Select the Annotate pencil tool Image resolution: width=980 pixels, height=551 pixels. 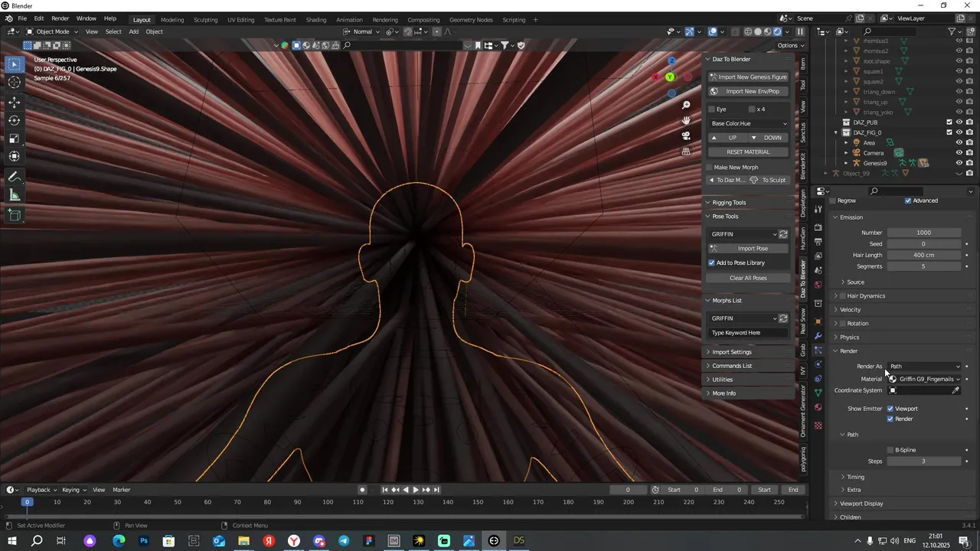15,177
